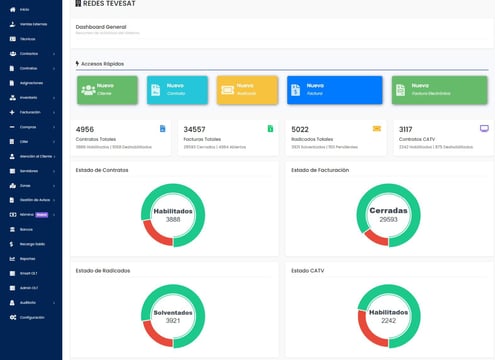This screenshot has height=360, width=503.
Task: Click the Atención al Cliente person icon
Action: coord(12,156)
